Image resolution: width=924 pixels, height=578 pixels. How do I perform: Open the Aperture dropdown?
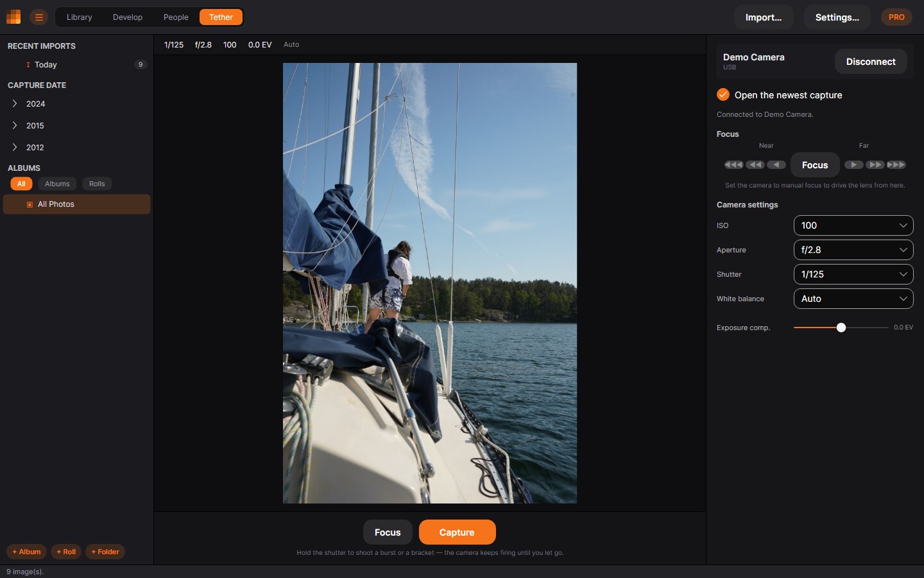pyautogui.click(x=853, y=250)
